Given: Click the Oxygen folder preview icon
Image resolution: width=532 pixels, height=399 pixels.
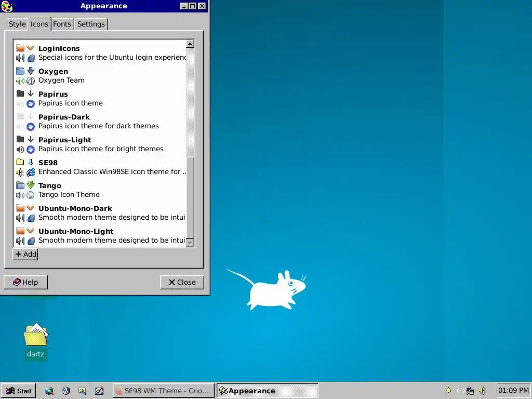Looking at the screenshot, I should click(x=20, y=71).
